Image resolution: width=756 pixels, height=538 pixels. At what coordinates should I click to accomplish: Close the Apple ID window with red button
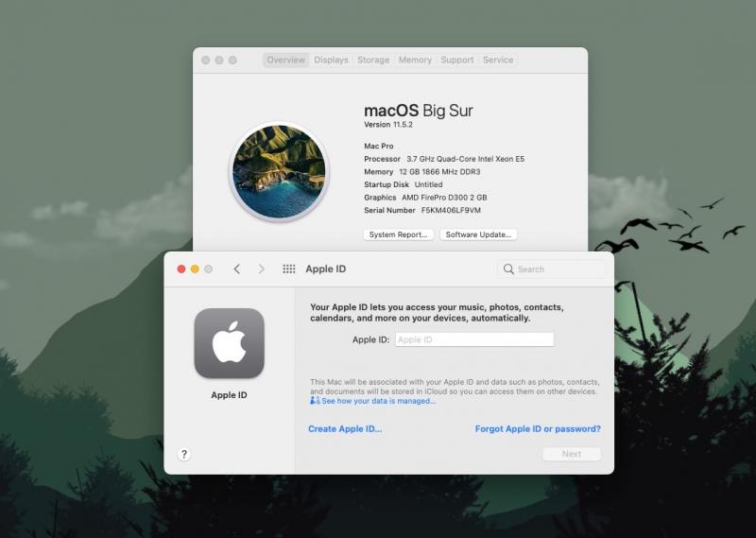point(181,269)
